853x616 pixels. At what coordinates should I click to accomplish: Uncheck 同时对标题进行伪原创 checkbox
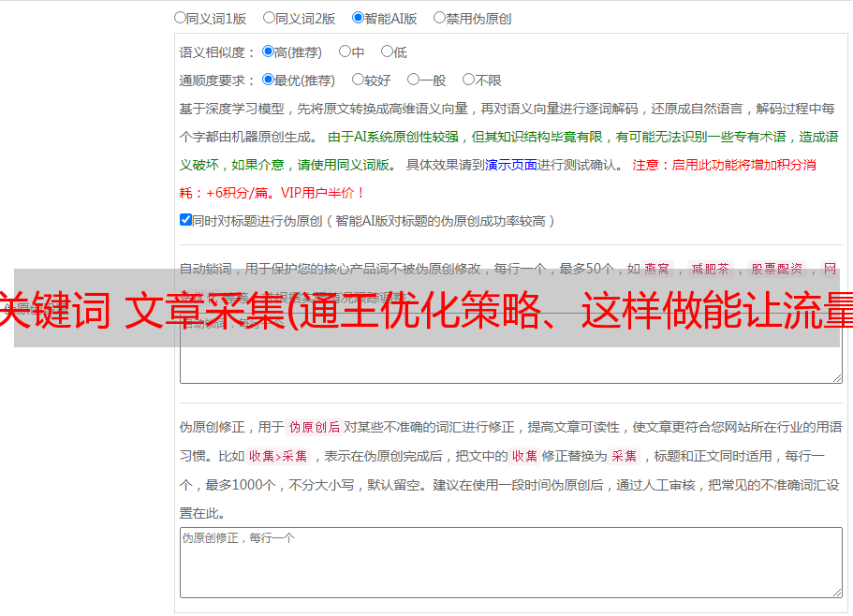pyautogui.click(x=185, y=220)
